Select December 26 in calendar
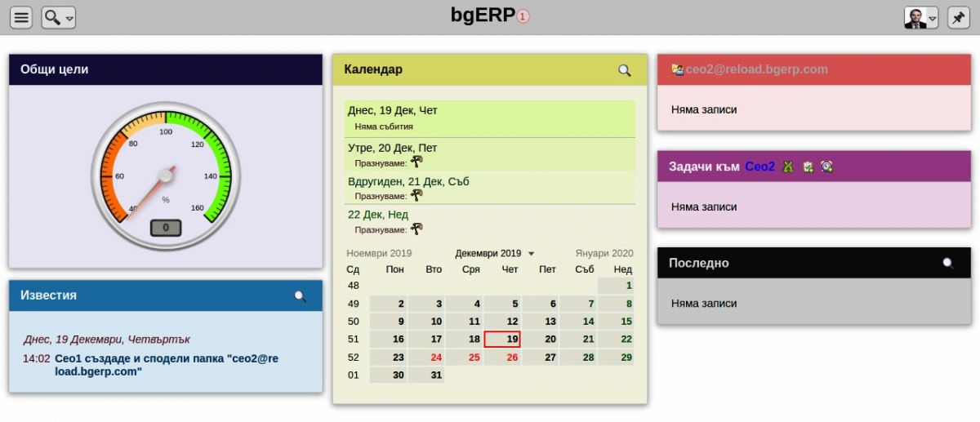 pyautogui.click(x=502, y=358)
